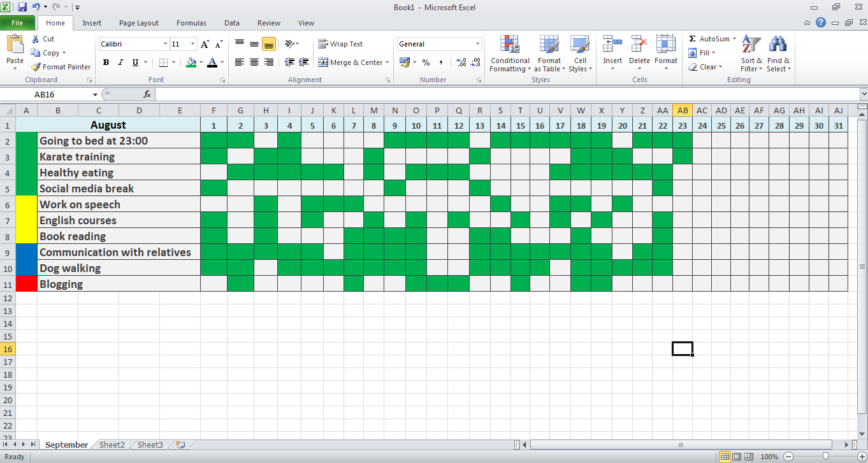Open the font name Calibri dropdown

[x=166, y=44]
